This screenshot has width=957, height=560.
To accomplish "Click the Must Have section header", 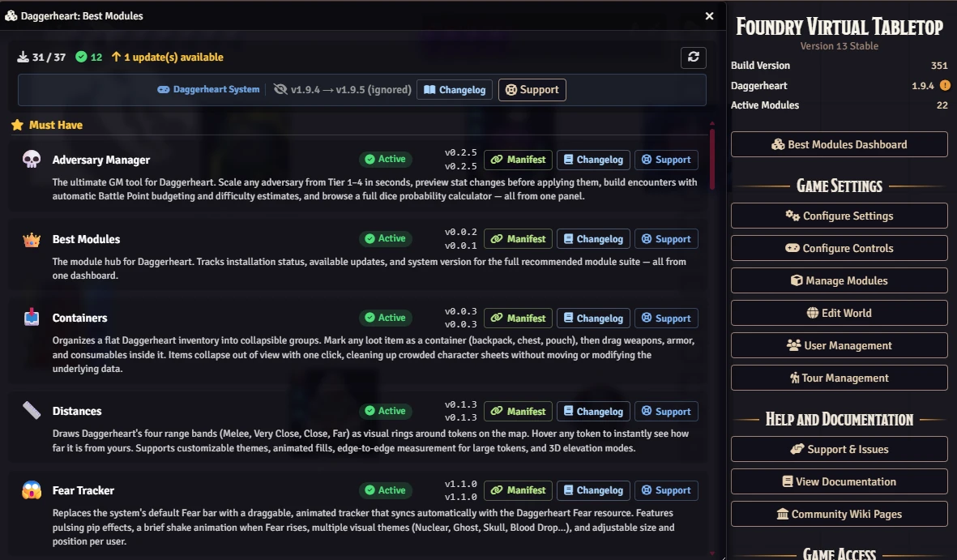I will (56, 125).
